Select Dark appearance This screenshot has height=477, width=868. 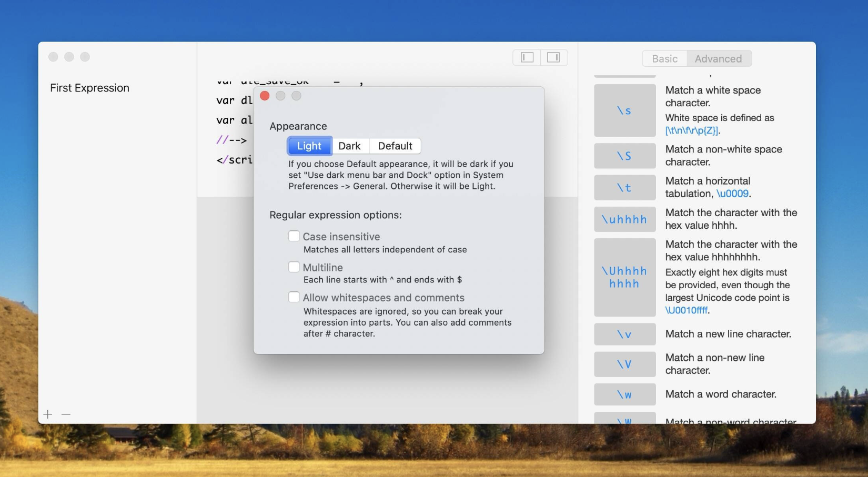[350, 146]
